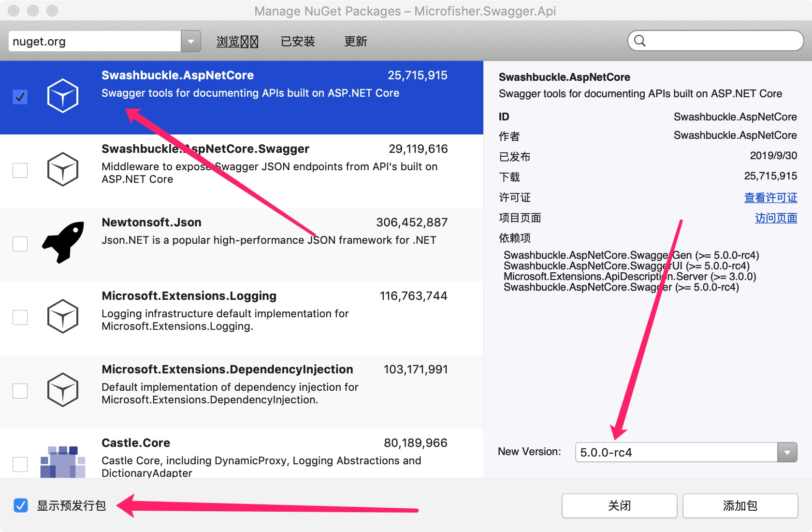Viewport: 812px width, 532px height.
Task: Check the Microsoft.Extensions.DependencyInjection checkbox
Action: 20,391
